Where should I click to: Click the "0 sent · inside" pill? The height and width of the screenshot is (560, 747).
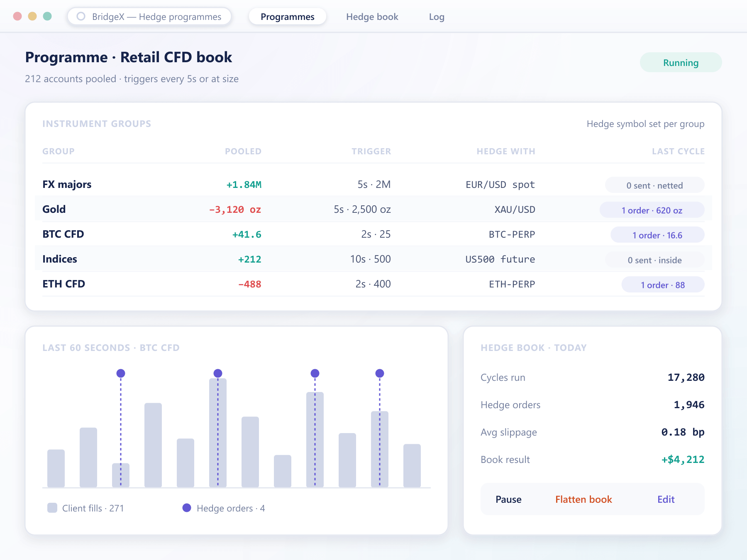[654, 260]
